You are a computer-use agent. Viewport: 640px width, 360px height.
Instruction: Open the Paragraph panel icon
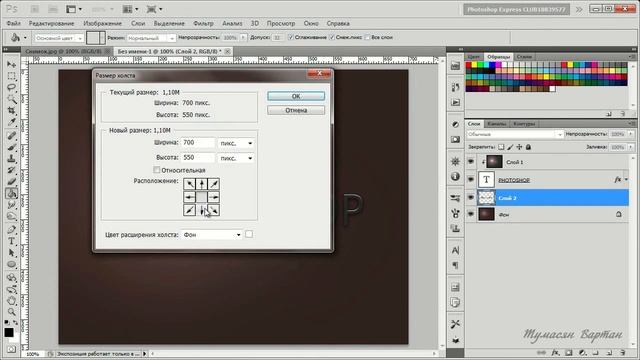[x=455, y=265]
